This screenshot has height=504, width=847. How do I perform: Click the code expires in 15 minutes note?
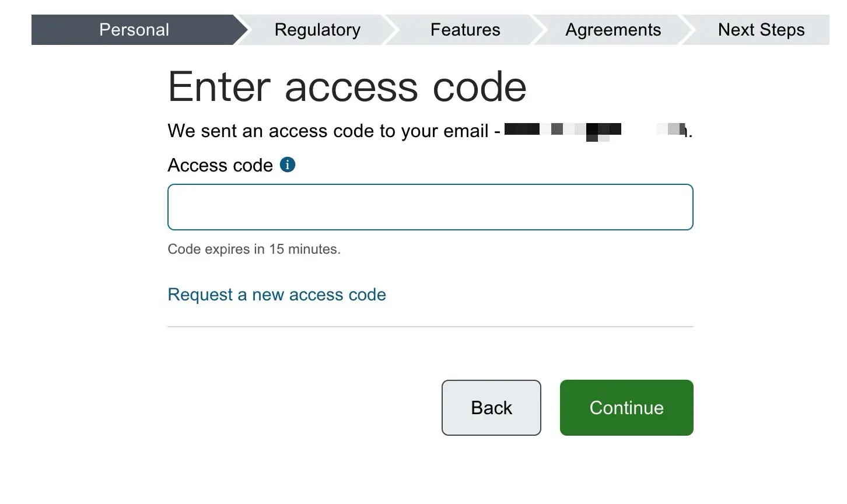(x=254, y=249)
